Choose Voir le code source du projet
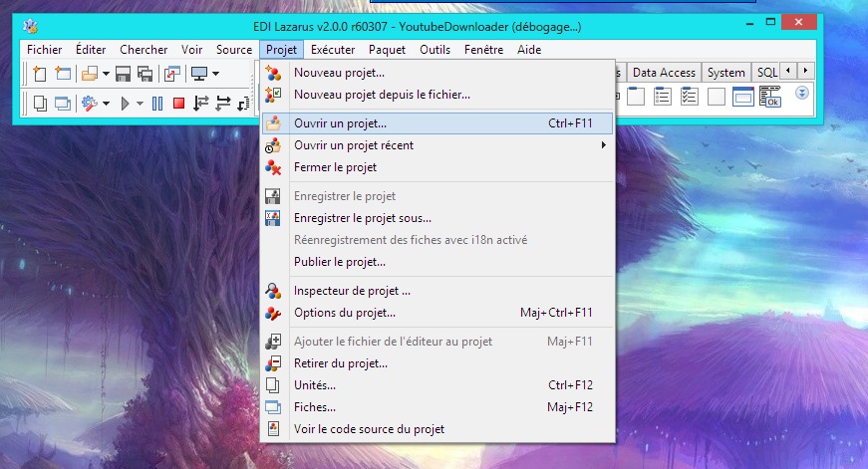Image resolution: width=868 pixels, height=469 pixels. coord(437,429)
